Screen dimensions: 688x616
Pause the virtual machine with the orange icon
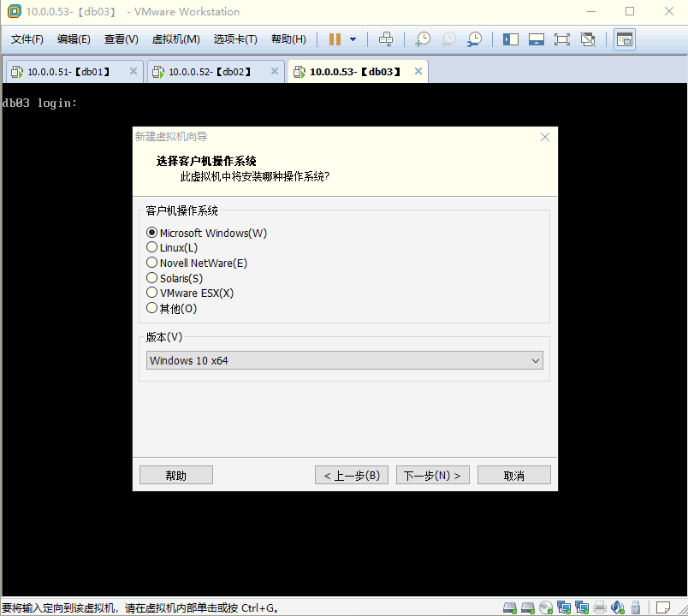[335, 39]
